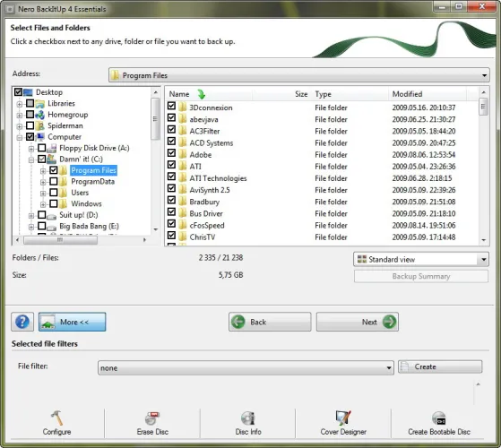Click the tree horizontal scrollbar thumb
Screen dimensions: 501x448
[60, 240]
